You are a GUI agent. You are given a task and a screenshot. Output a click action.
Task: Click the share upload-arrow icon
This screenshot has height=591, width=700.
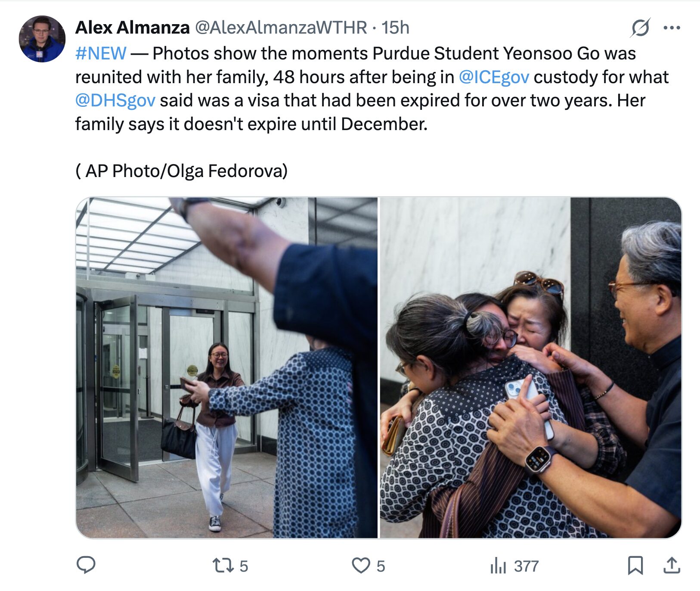point(672,565)
